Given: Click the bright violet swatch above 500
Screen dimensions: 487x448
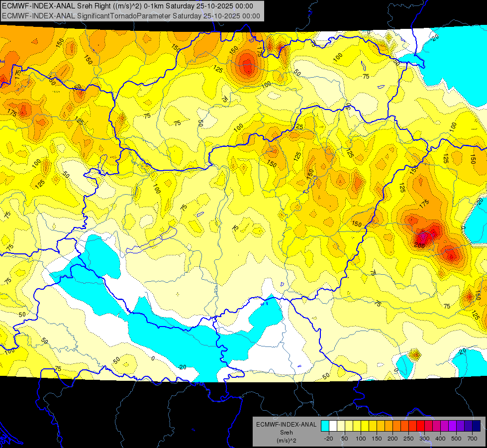Looking at the screenshot, I should click(453, 426).
